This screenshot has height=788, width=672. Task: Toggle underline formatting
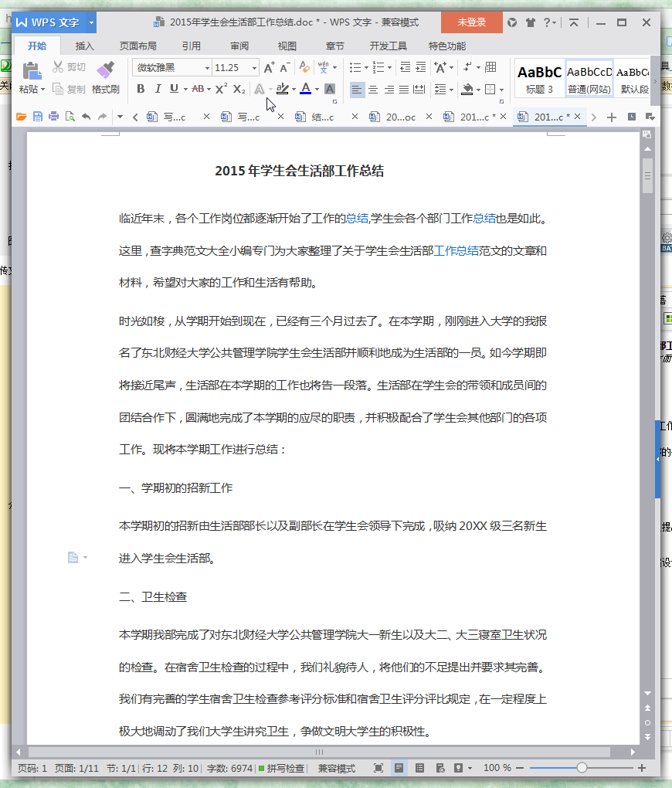[x=174, y=89]
